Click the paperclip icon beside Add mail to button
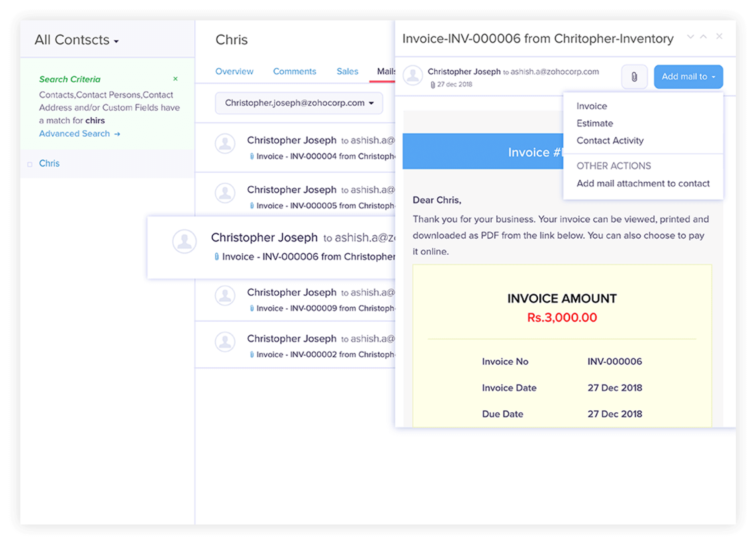 click(634, 76)
